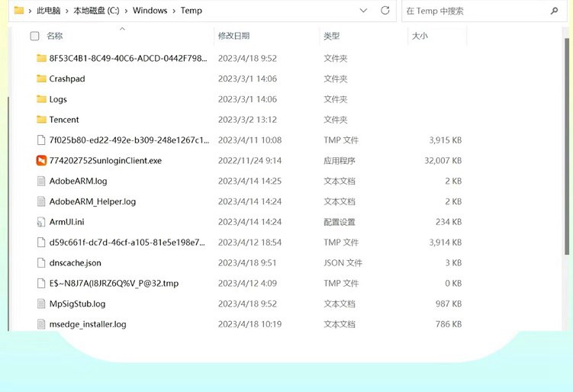Click the AdobeARM.log text file icon
This screenshot has width=573, height=392.
point(41,182)
